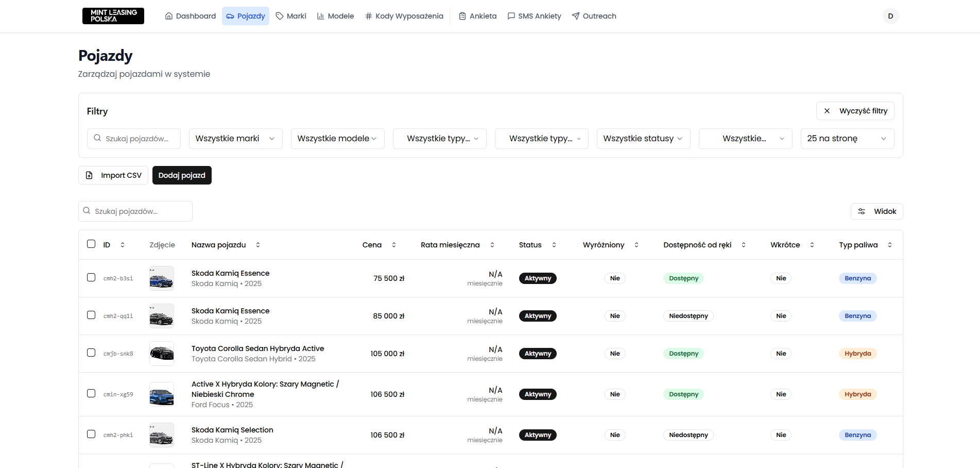The image size is (980, 468).
Task: Sort by Rata miesięczna column arrows
Action: (492, 245)
